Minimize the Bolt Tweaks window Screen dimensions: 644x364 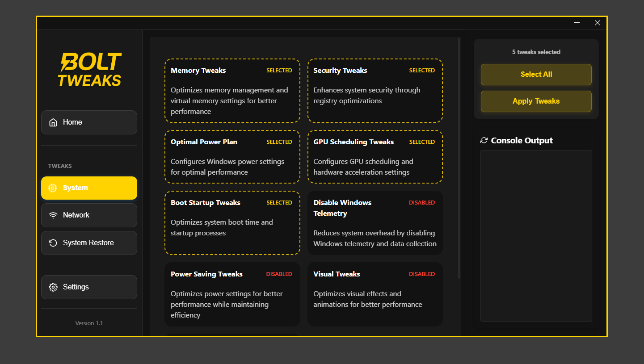tap(577, 23)
